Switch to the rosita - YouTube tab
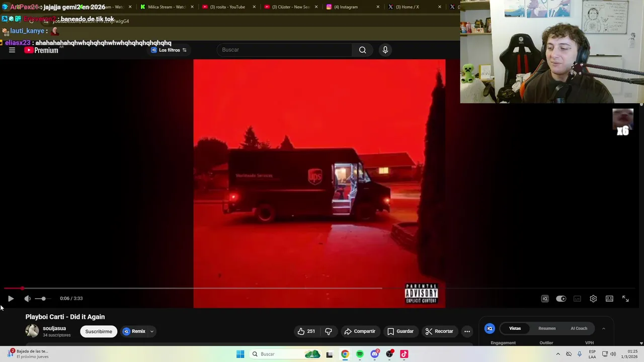The height and width of the screenshot is (362, 644). tap(228, 7)
